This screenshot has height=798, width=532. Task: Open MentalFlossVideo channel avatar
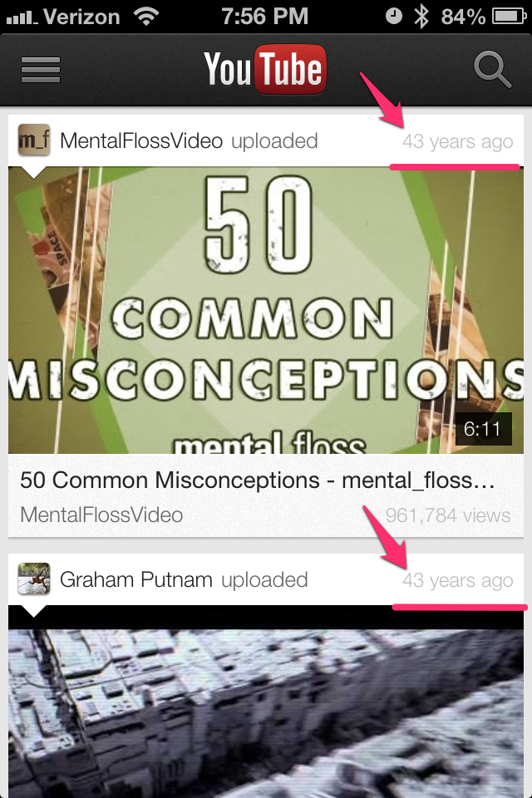34,140
